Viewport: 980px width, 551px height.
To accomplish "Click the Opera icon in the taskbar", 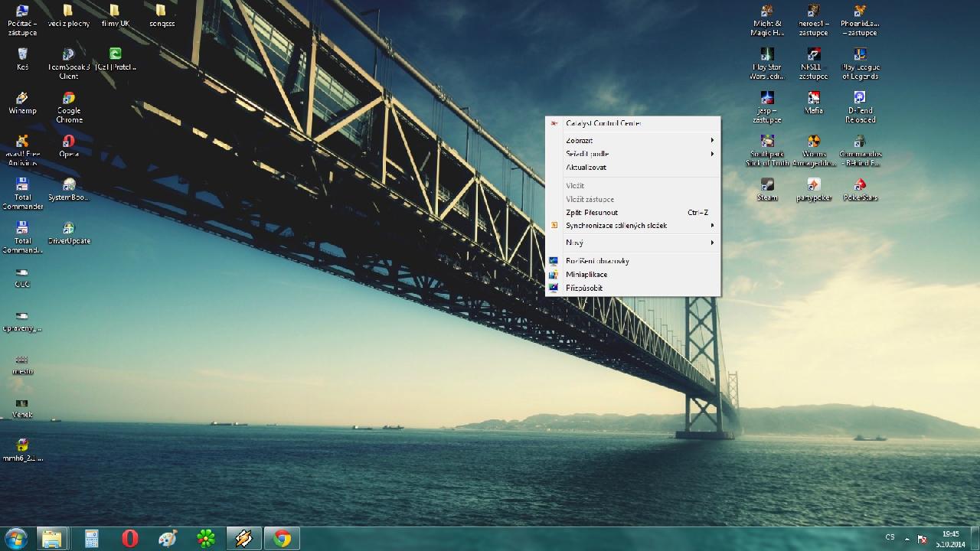I will (x=129, y=539).
